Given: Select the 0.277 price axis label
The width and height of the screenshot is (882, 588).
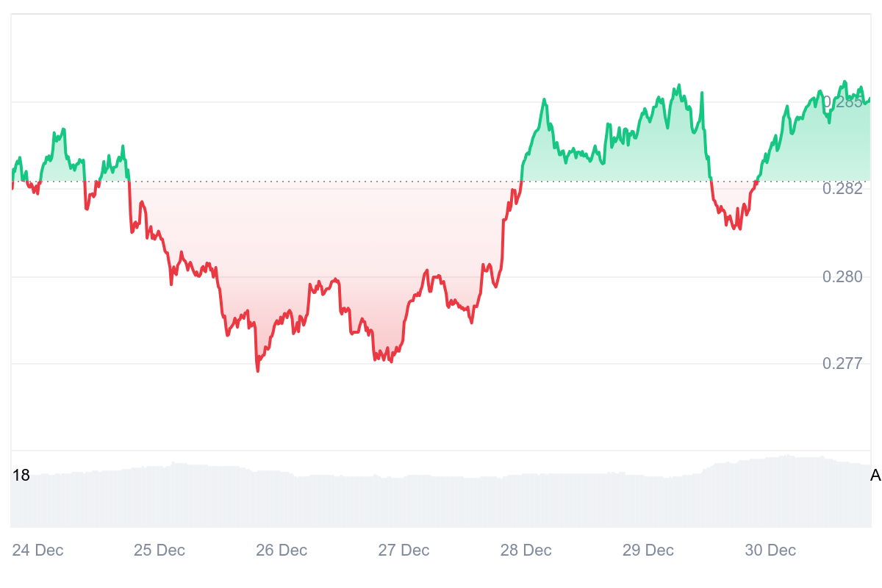Looking at the screenshot, I should click(x=842, y=364).
